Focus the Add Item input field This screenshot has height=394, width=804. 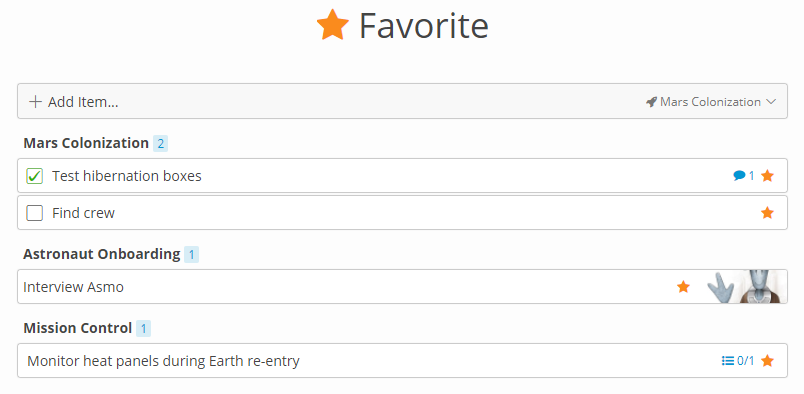pyautogui.click(x=403, y=101)
